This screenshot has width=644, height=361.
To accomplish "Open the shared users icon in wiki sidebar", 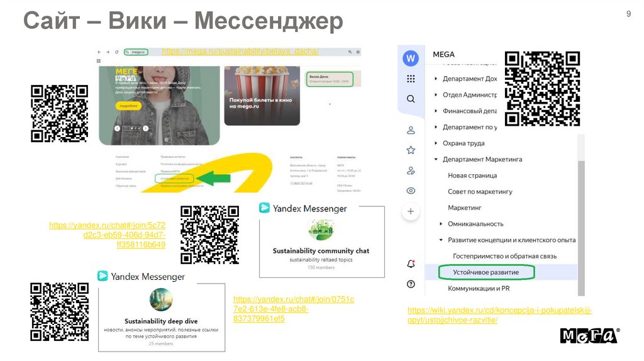I will 411,171.
